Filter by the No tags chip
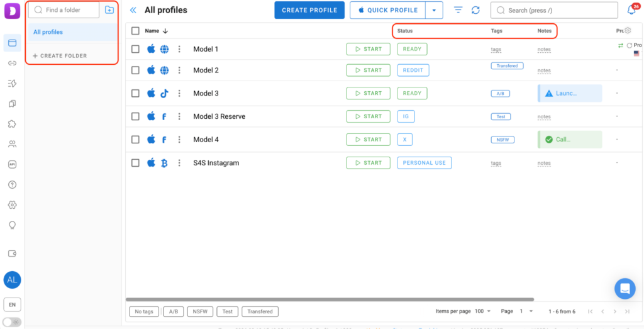 click(144, 311)
